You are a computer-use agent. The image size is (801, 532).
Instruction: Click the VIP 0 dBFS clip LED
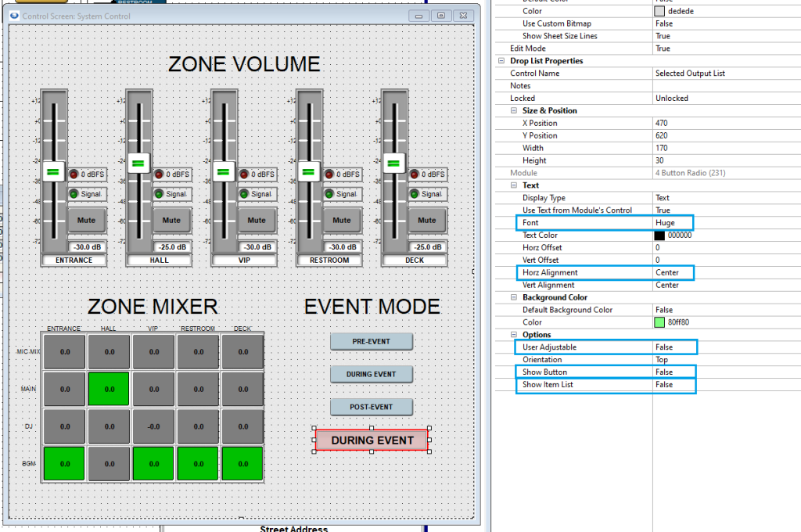tap(244, 174)
